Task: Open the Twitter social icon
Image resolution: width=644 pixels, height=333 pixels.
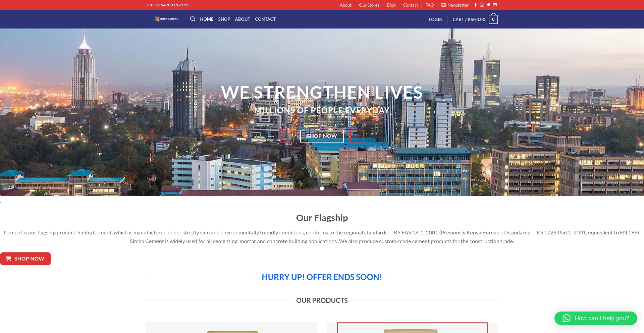Action: (x=488, y=5)
